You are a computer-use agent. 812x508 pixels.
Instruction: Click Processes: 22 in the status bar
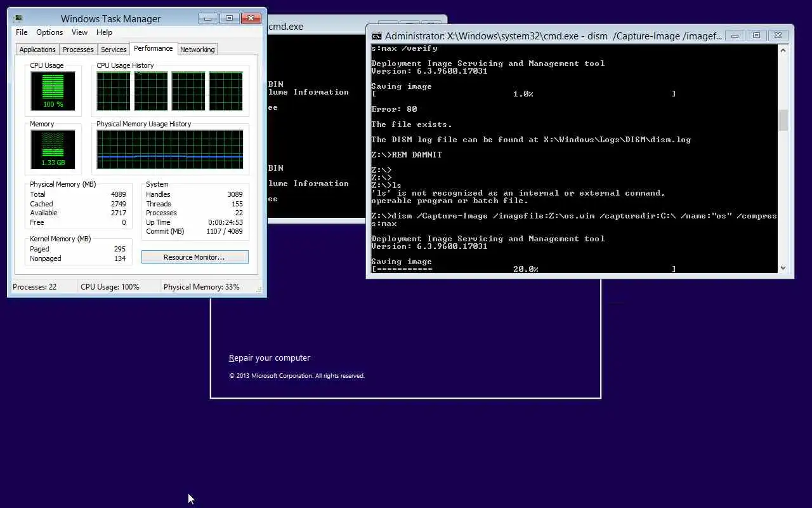pyautogui.click(x=34, y=287)
